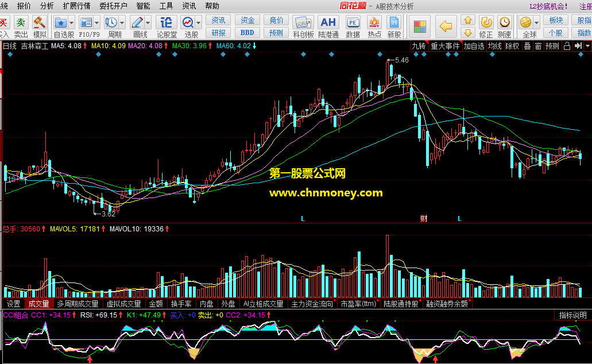Image resolution: width=592 pixels, height=364 pixels.
Task: Open the 新股 IPO icon
Action: [394, 22]
